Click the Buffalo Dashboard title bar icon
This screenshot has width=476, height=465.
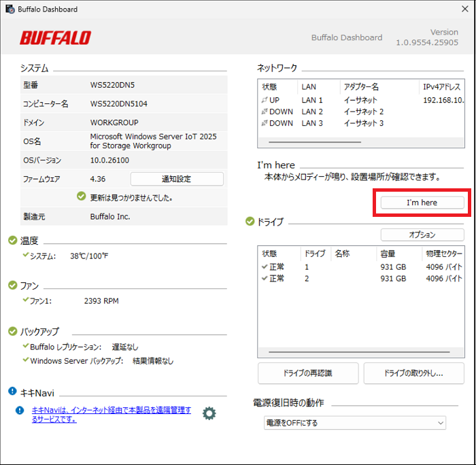(x=10, y=9)
